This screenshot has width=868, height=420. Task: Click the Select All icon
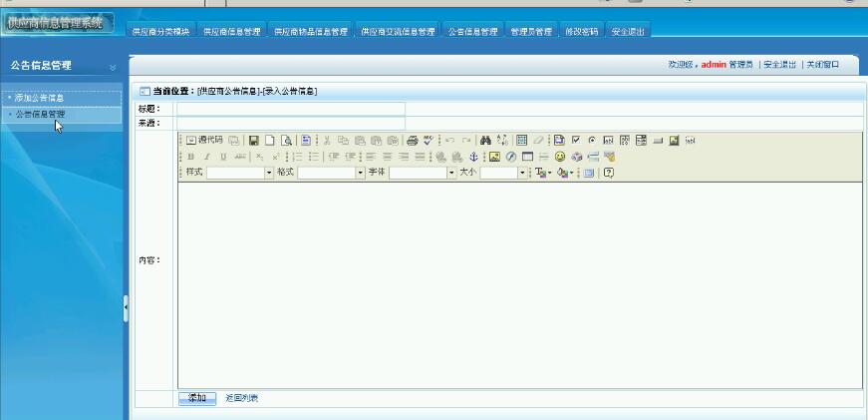(521, 141)
